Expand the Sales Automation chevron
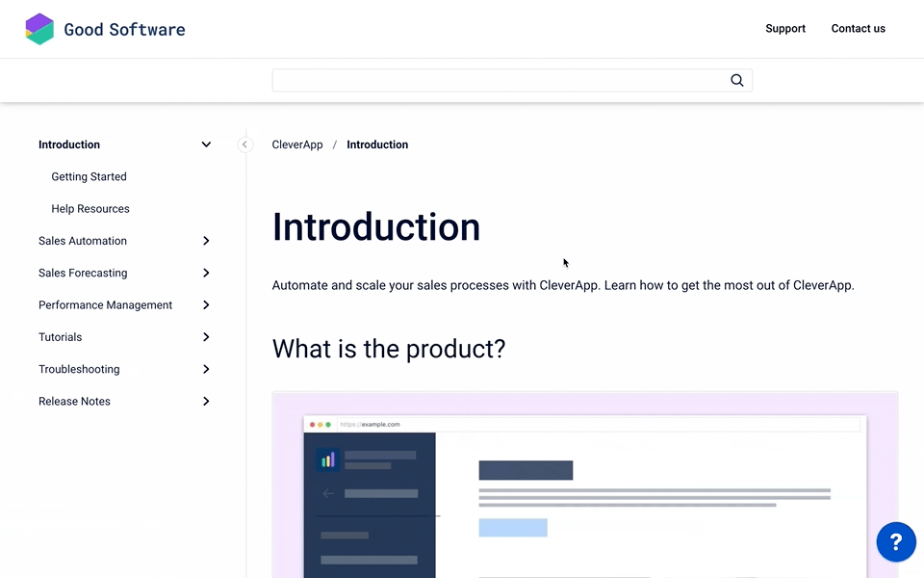Viewport: 924px width, 578px height. point(206,241)
